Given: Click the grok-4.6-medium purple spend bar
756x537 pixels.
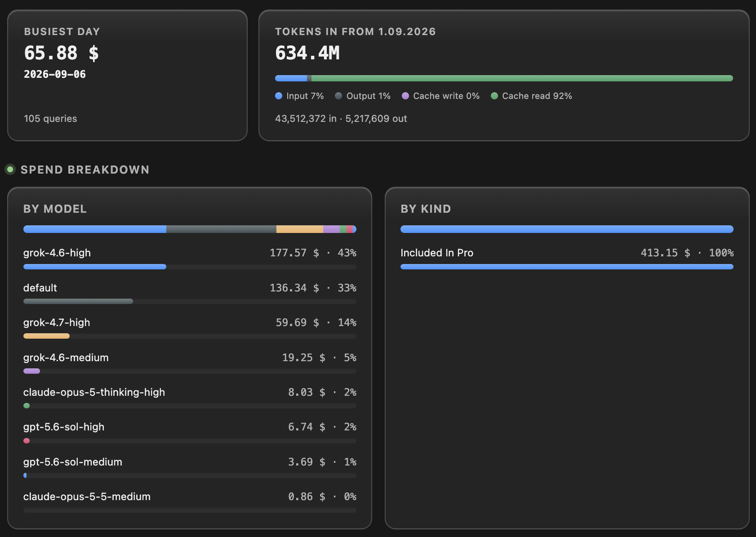Looking at the screenshot, I should (x=31, y=371).
